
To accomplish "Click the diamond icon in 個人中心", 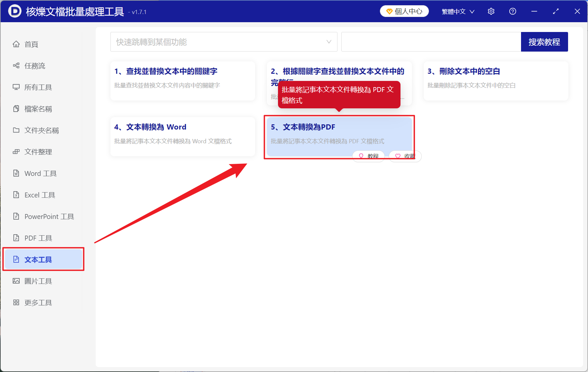I will point(389,11).
